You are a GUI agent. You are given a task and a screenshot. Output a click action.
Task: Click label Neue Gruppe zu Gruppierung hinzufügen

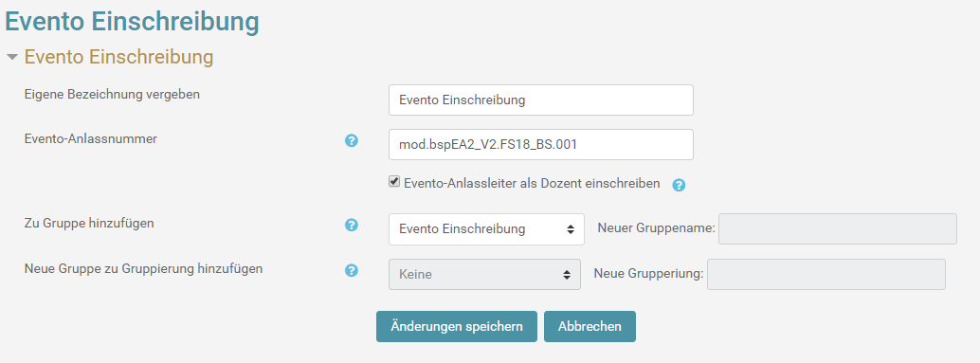click(x=143, y=268)
